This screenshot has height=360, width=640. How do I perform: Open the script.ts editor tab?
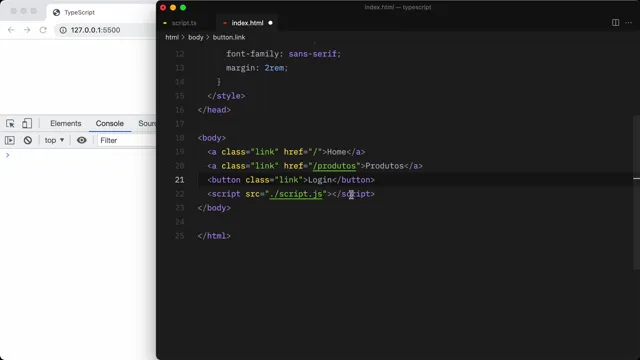[x=184, y=23]
